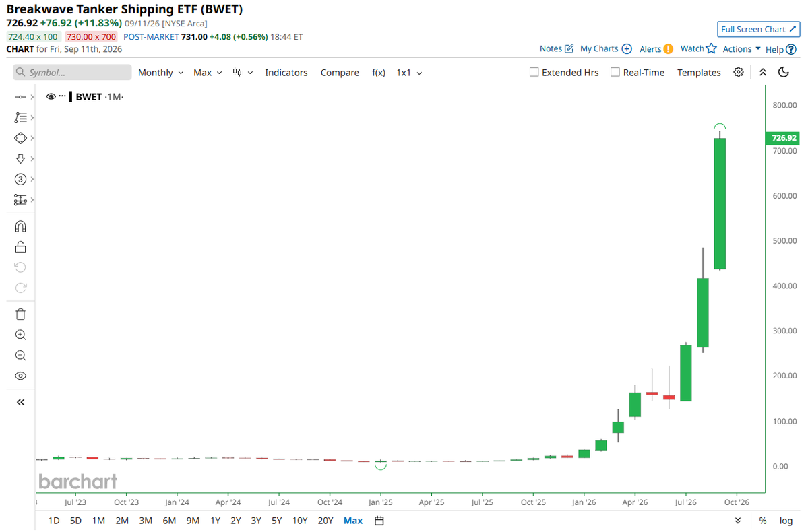
Task: Open the circled number 3 tool
Action: click(x=20, y=179)
